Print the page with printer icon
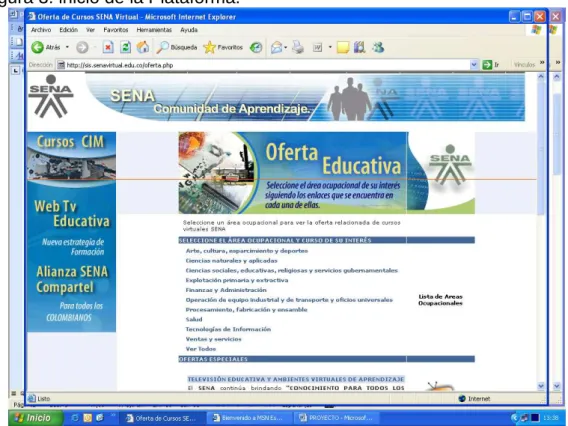This screenshot has width=568, height=426. point(298,47)
